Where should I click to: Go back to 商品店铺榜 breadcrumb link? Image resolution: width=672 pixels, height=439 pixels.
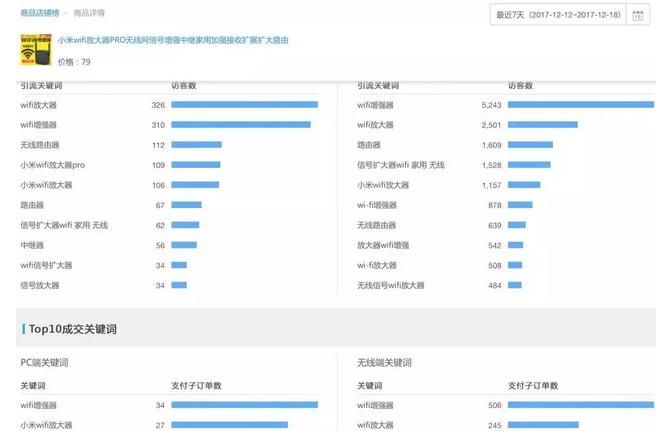click(x=40, y=13)
